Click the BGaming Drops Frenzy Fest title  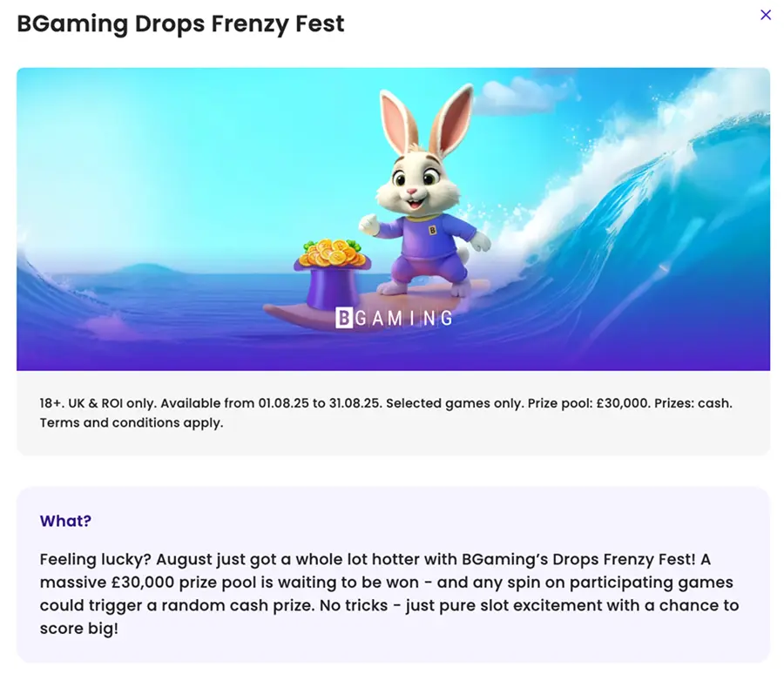180,24
